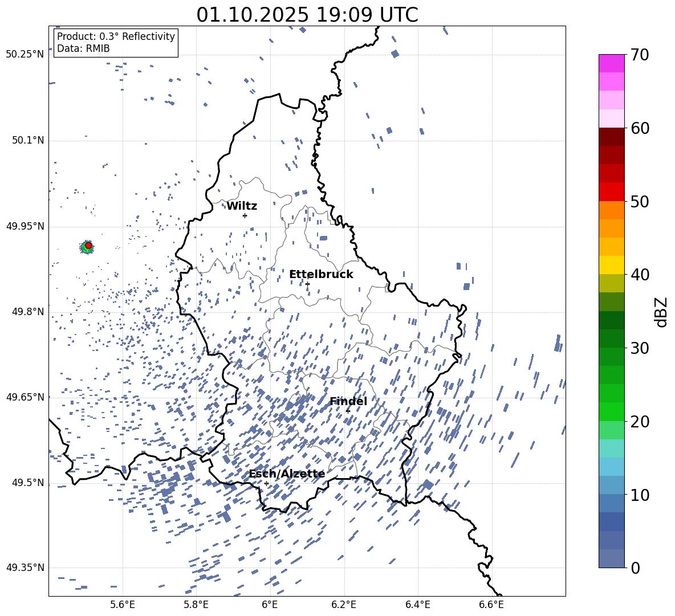Click the 49.8°N latitude label
The height and width of the screenshot is (616, 675).
[x=28, y=312]
